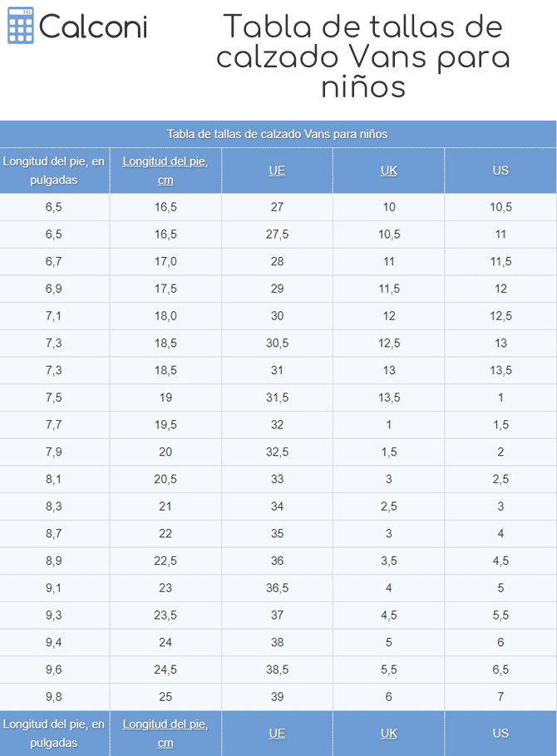Select the UE size 36,5 cell
Image resolution: width=557 pixels, height=756 pixels.
tap(277, 587)
